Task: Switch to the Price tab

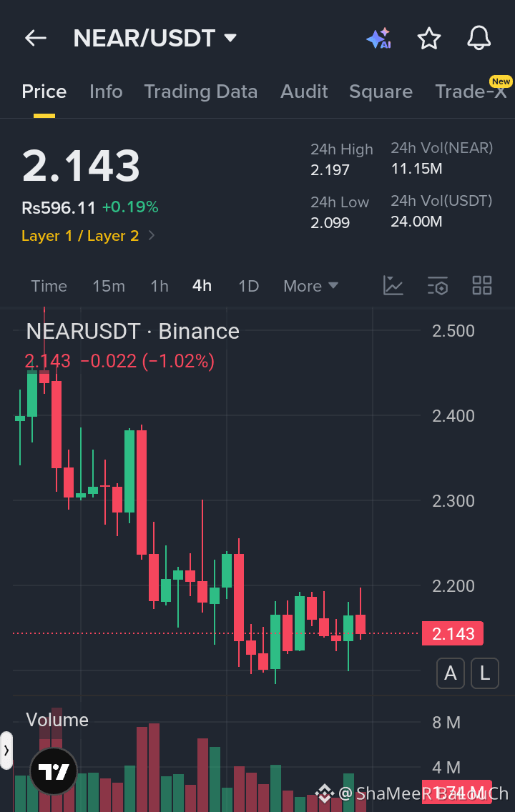Action: (44, 91)
